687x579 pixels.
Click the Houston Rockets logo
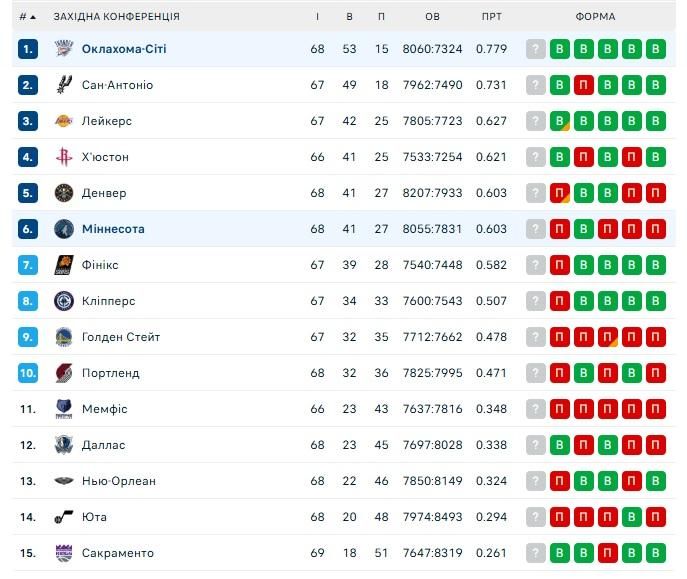(x=64, y=157)
